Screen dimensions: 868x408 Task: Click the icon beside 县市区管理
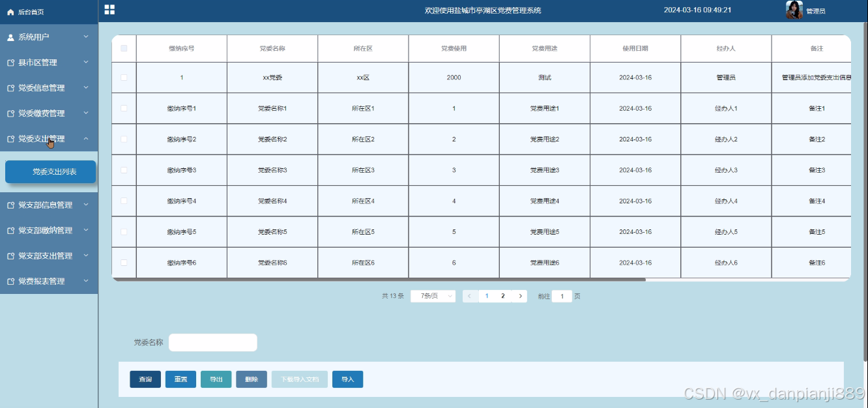point(10,63)
